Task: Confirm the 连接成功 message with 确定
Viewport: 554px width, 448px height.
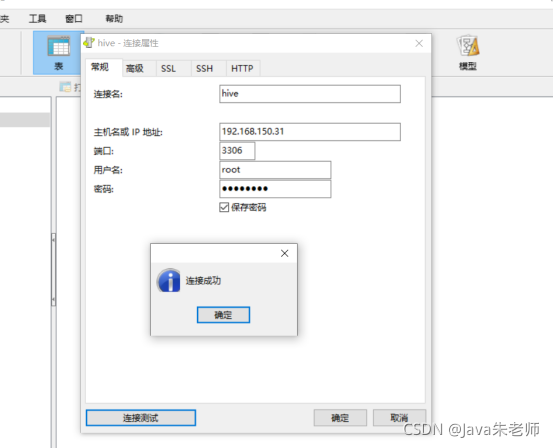Action: (x=223, y=315)
